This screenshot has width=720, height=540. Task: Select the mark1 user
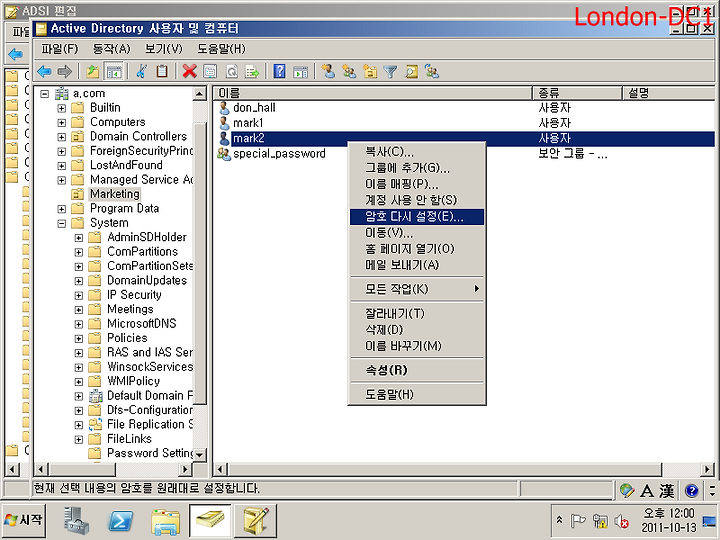[248, 123]
